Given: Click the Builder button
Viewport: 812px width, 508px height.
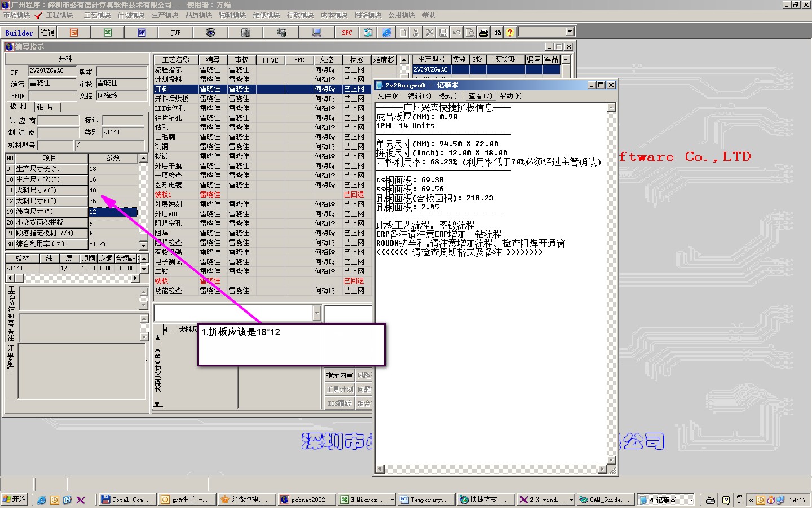Looking at the screenshot, I should (19, 33).
